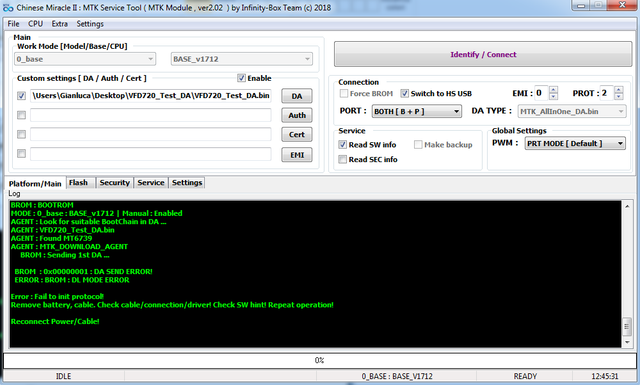Click the log scrollbar thumb
The width and height of the screenshot is (640, 385).
click(x=627, y=326)
